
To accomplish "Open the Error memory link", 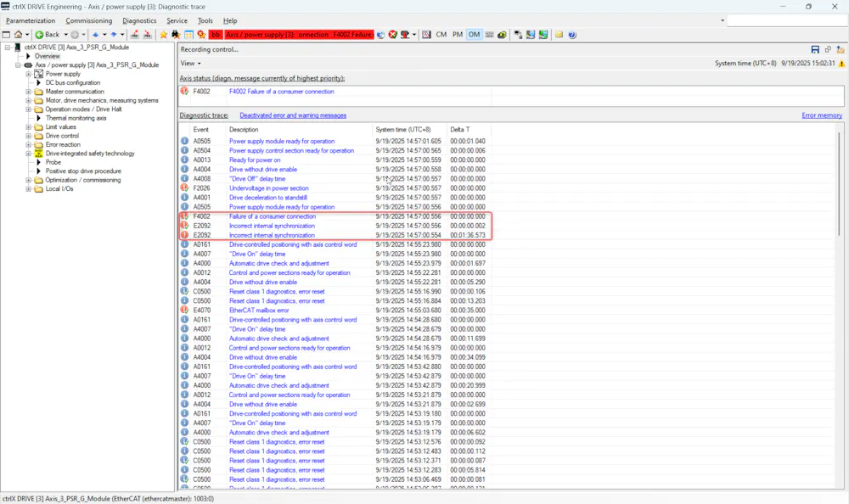I will pos(821,115).
